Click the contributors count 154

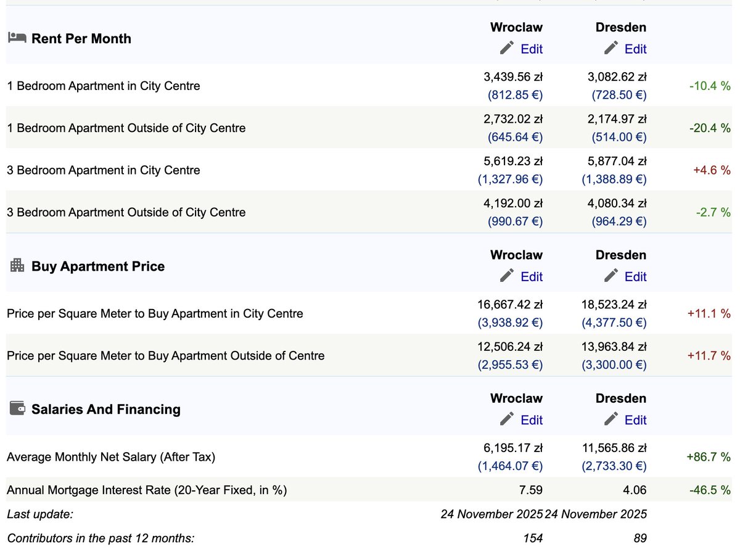[x=533, y=538]
